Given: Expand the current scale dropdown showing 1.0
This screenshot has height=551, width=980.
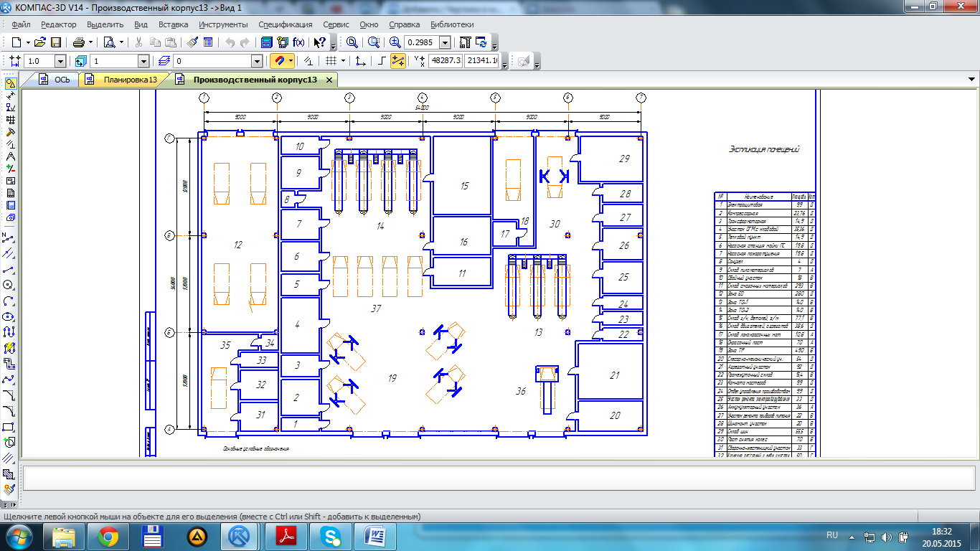Looking at the screenshot, I should click(60, 62).
